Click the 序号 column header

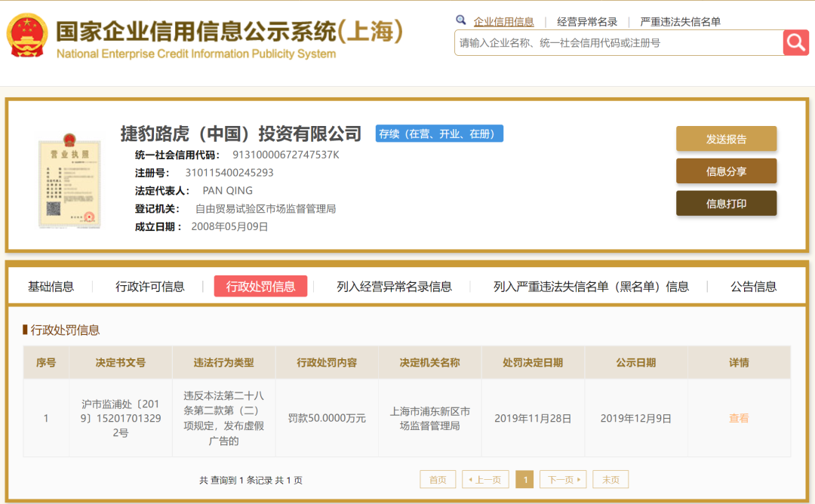tap(46, 363)
